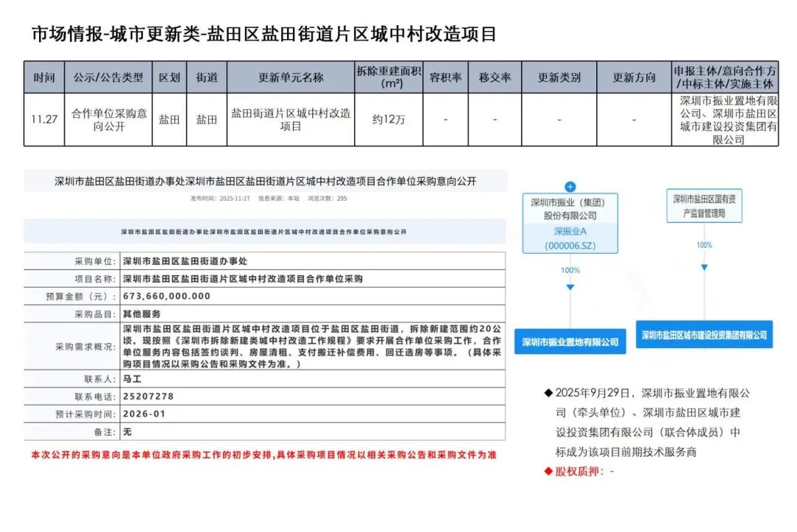
Task: Click the 时间 column header
Action: click(44, 77)
